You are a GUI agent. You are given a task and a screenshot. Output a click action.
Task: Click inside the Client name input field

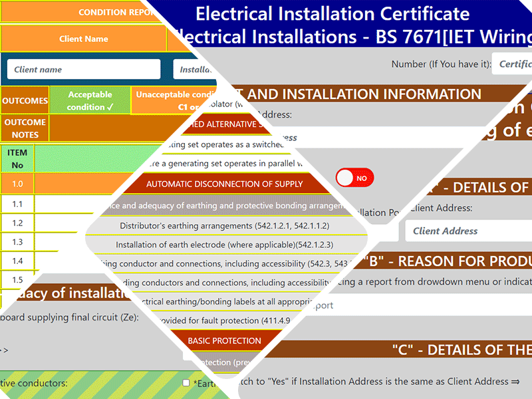coord(82,68)
